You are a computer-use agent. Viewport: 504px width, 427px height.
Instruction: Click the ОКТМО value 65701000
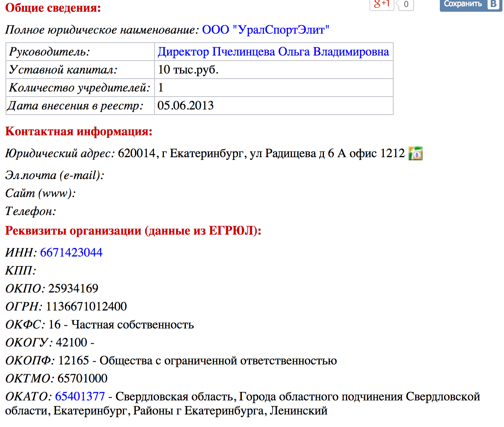[83, 379]
